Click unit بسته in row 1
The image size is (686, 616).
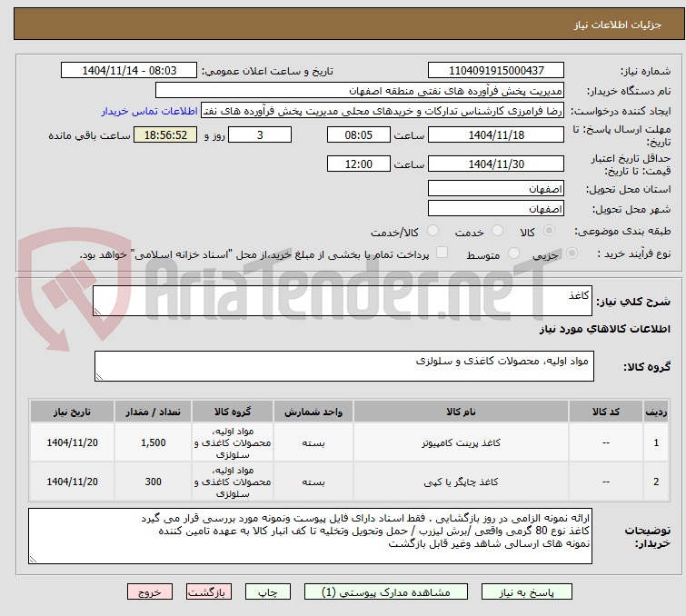(x=313, y=442)
